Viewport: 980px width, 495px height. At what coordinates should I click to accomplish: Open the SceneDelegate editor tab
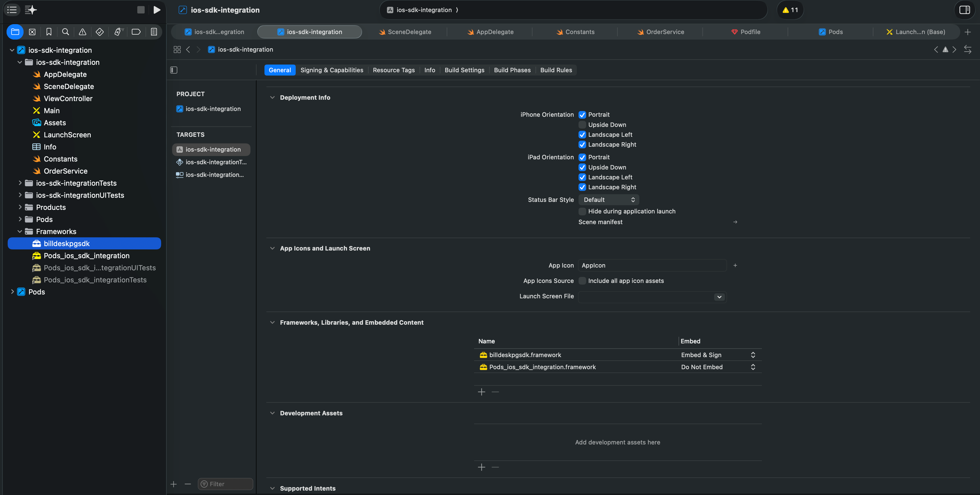click(x=405, y=32)
